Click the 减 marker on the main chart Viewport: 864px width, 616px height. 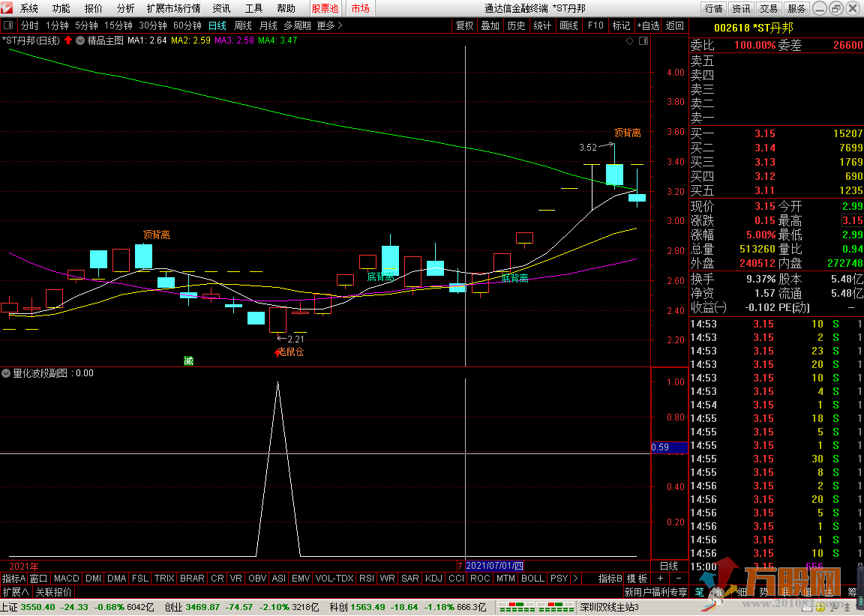click(x=188, y=360)
